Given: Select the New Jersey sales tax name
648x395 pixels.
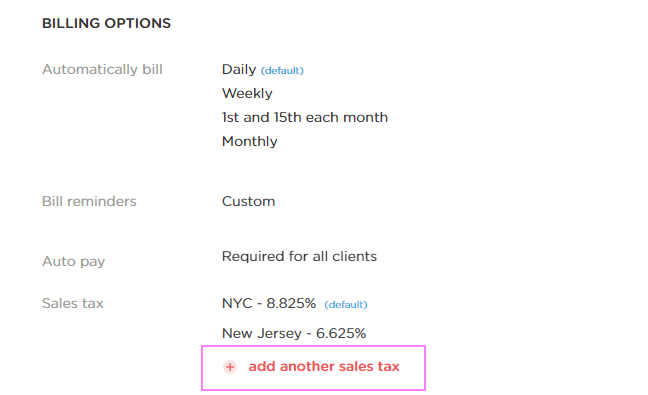Looking at the screenshot, I should click(x=262, y=333).
